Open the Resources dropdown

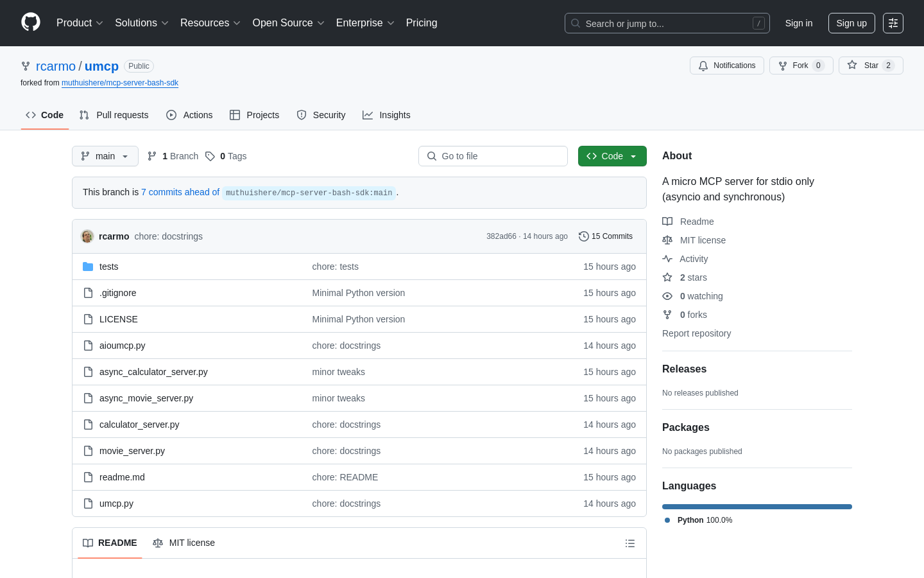pos(210,23)
